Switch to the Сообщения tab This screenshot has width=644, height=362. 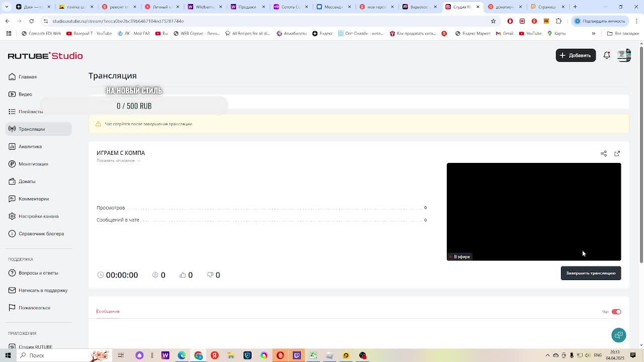108,311
